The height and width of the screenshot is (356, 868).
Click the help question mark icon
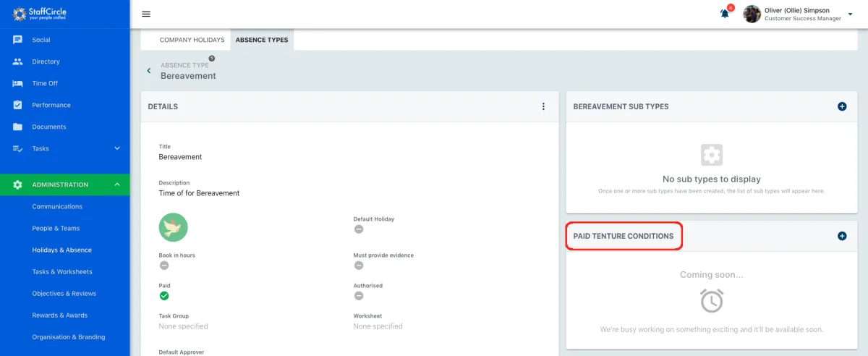[x=212, y=59]
